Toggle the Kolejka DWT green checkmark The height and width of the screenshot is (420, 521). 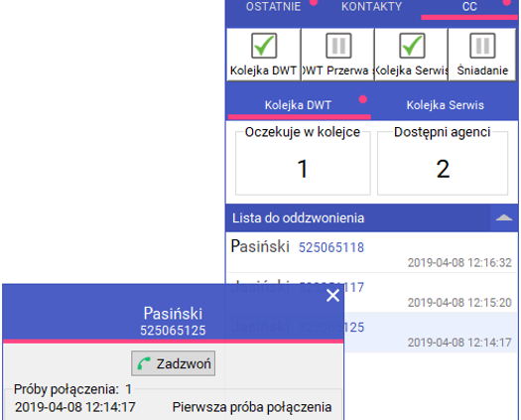click(264, 46)
